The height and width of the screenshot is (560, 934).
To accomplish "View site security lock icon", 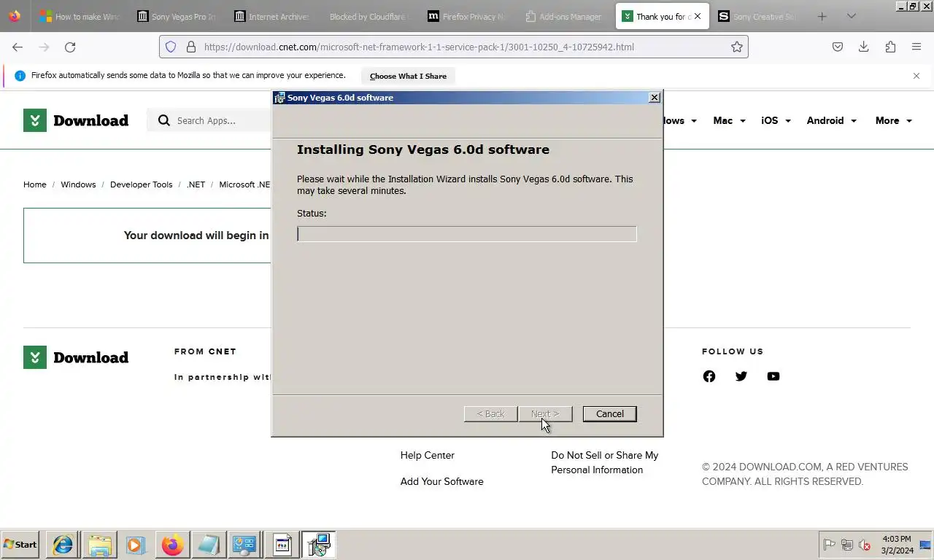I will click(x=191, y=47).
